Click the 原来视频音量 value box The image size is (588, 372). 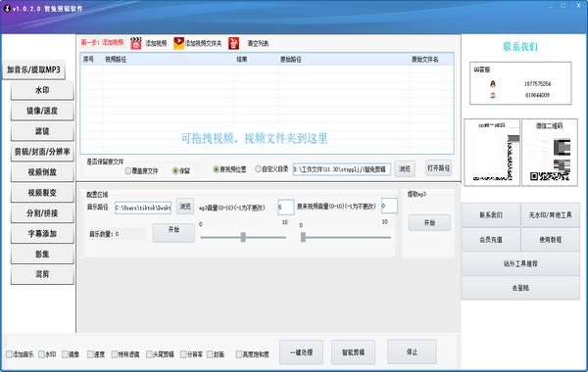389,206
